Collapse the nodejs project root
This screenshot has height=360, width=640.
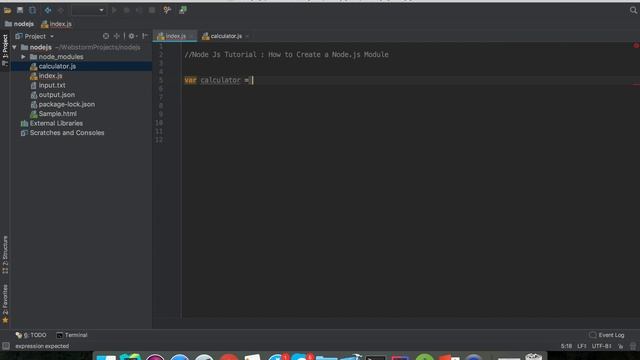pos(15,47)
